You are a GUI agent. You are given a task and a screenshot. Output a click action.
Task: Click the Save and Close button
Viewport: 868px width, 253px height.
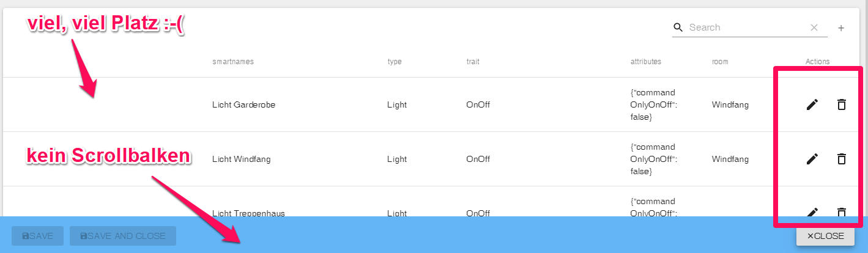click(x=123, y=236)
